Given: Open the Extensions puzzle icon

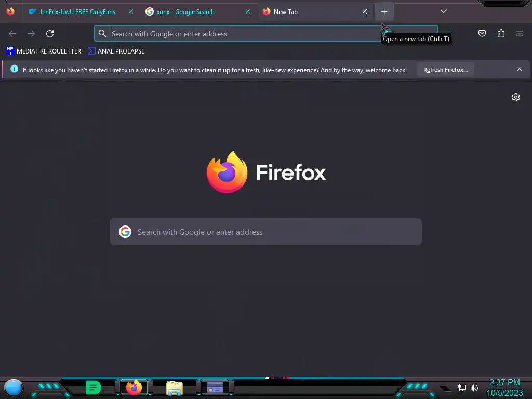Looking at the screenshot, I should [x=501, y=33].
